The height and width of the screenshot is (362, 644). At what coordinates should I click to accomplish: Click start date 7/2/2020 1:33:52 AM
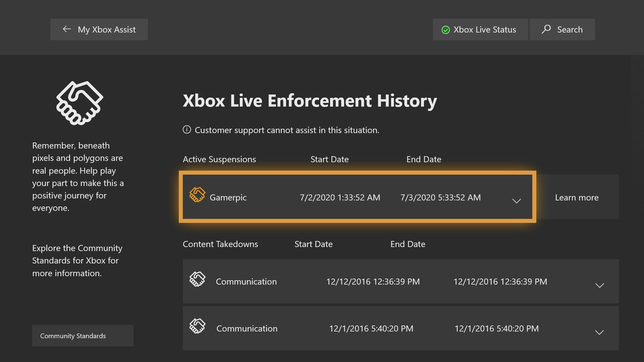pos(340,197)
